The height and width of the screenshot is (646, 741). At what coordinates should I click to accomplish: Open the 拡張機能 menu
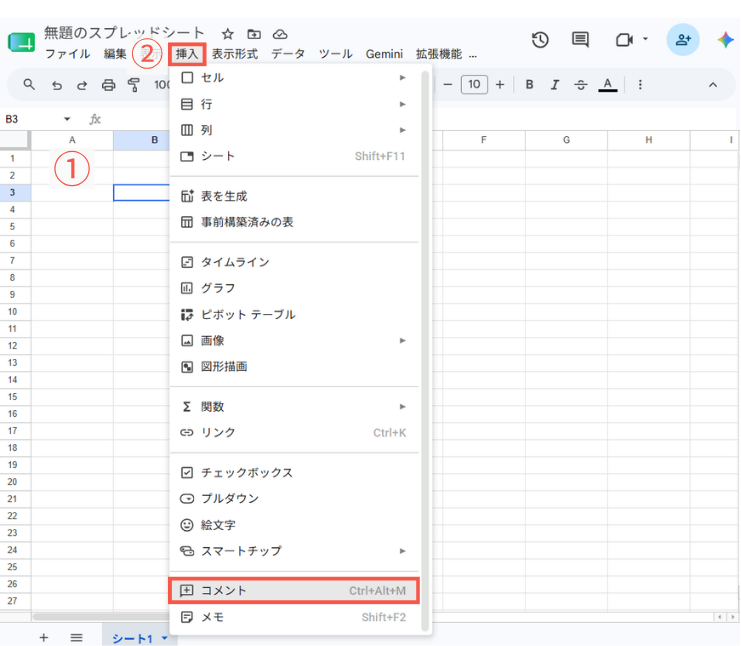pyautogui.click(x=439, y=54)
